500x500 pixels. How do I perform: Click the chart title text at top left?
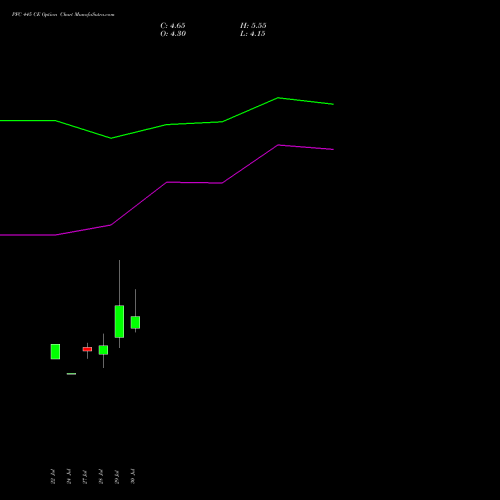pos(63,15)
